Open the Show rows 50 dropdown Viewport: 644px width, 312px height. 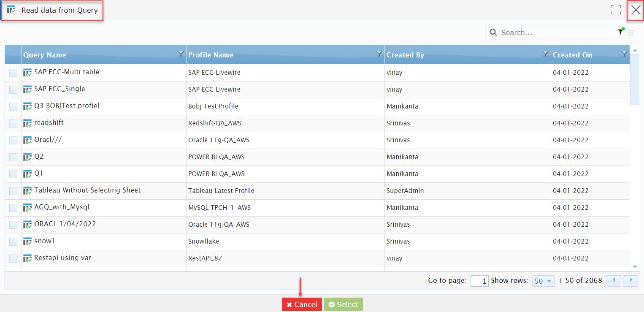pyautogui.click(x=543, y=281)
